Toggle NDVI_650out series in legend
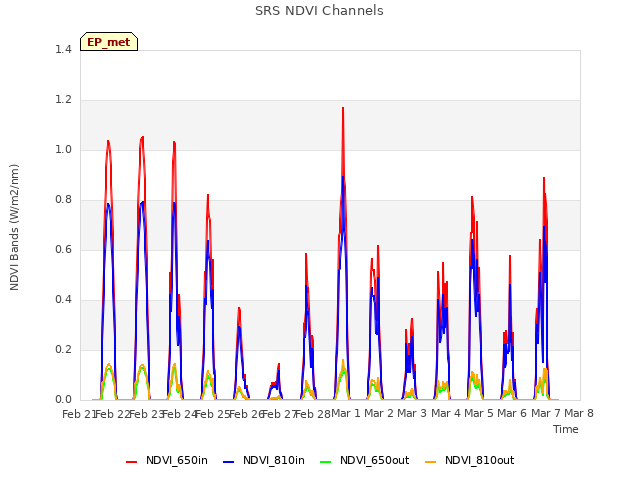640x480 pixels. click(364, 461)
